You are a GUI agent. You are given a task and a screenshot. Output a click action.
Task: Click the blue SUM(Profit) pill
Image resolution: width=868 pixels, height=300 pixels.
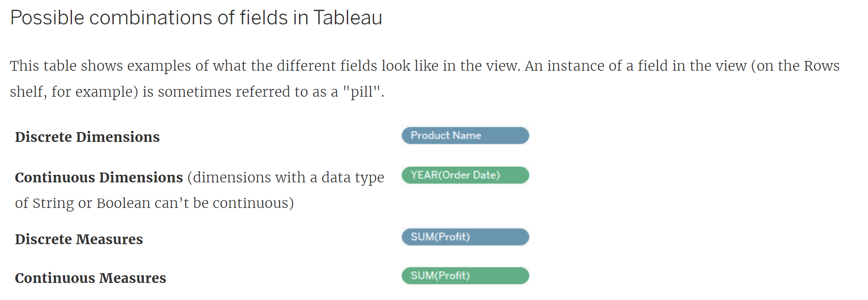465,237
